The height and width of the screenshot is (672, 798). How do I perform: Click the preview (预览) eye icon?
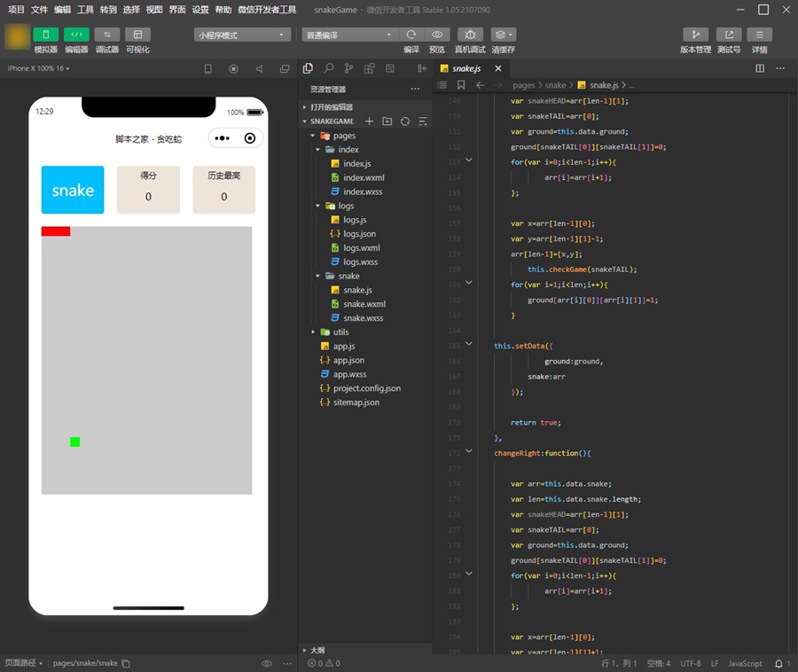click(x=437, y=35)
